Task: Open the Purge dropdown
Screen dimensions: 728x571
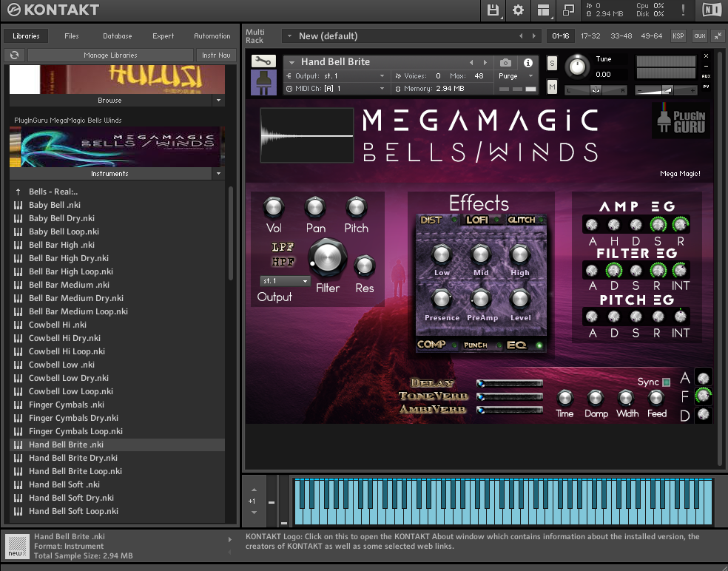Action: click(x=530, y=75)
